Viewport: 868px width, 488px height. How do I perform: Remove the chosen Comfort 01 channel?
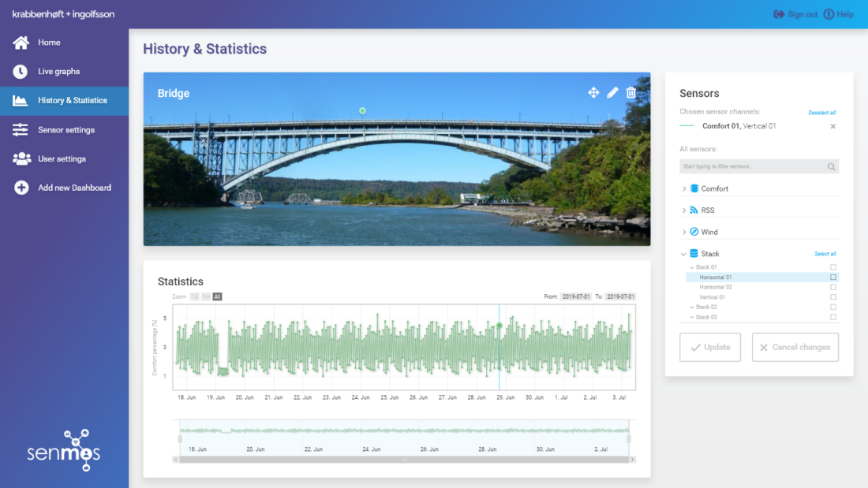pyautogui.click(x=832, y=126)
